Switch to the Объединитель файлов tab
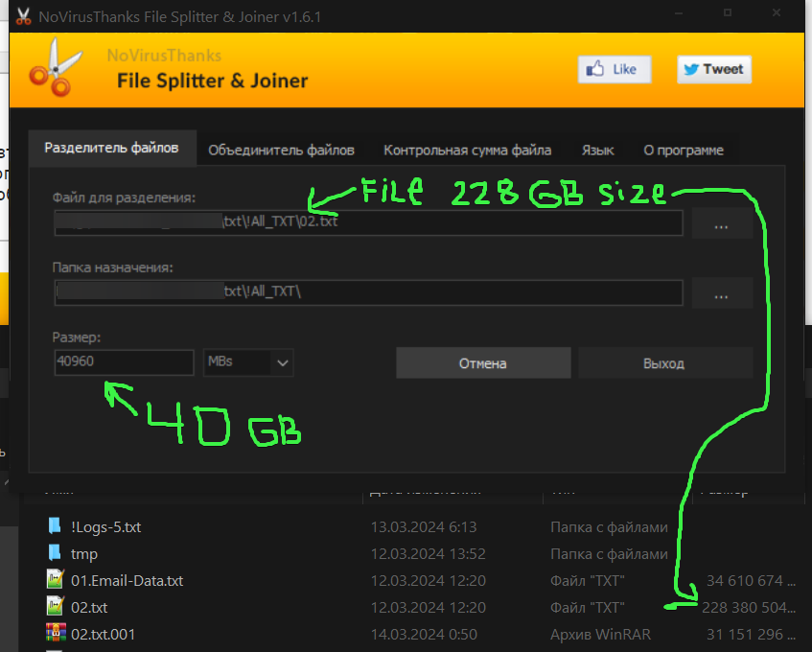The height and width of the screenshot is (652, 812). coord(281,151)
